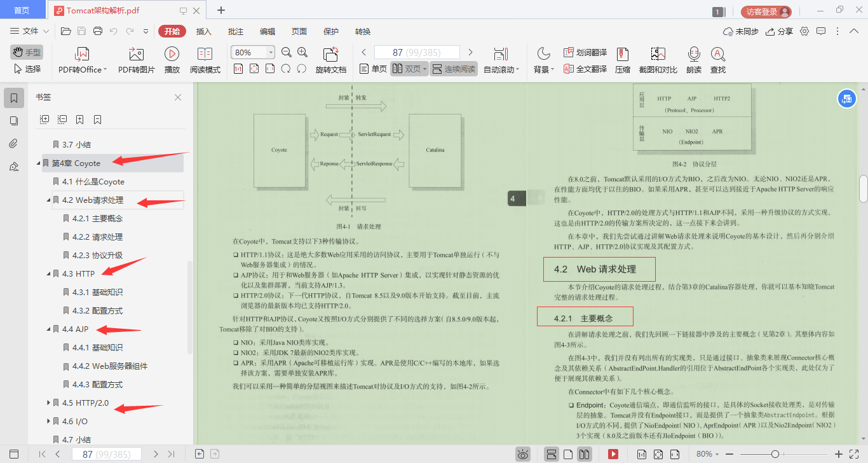Open the 文件 menu
Screen dimensions: 868x463
[x=31, y=31]
